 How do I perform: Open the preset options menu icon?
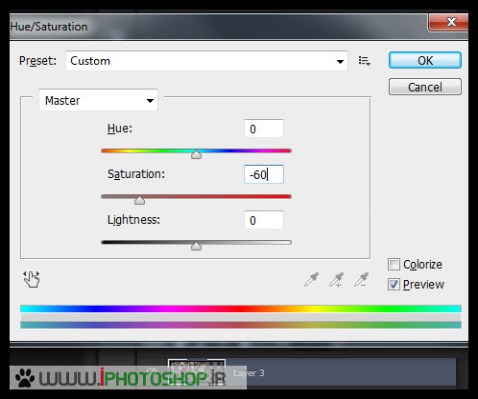364,61
